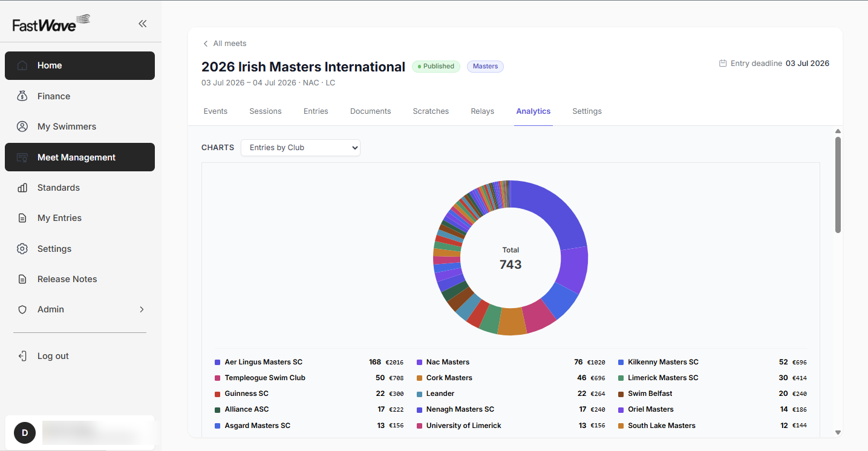Click the Published status badge

click(436, 67)
